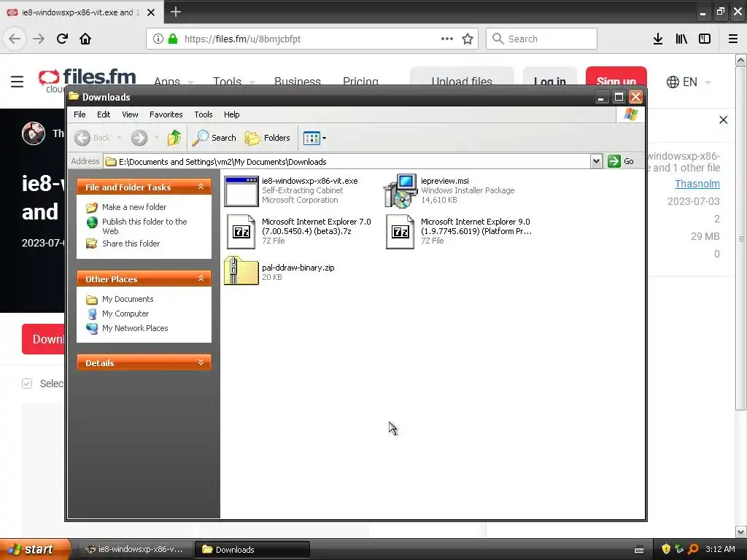
Task: Click the Thasnolm uploader link
Action: point(697,184)
